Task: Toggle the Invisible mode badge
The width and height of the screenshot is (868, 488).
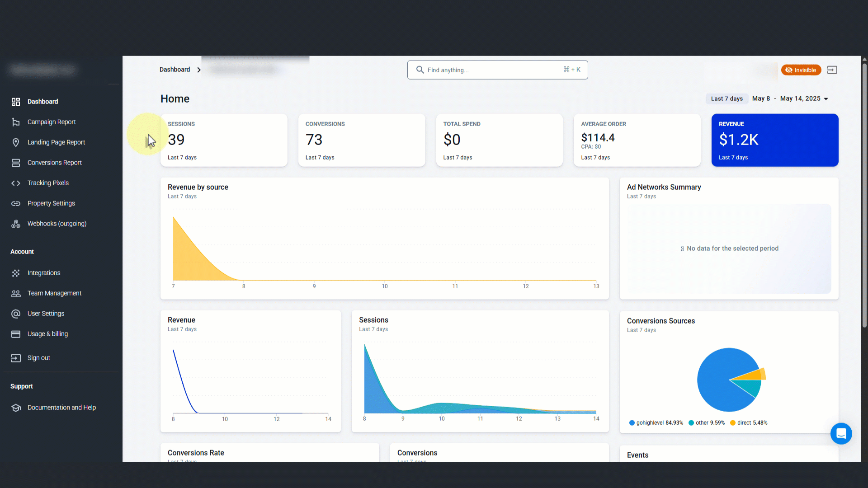Action: click(801, 70)
